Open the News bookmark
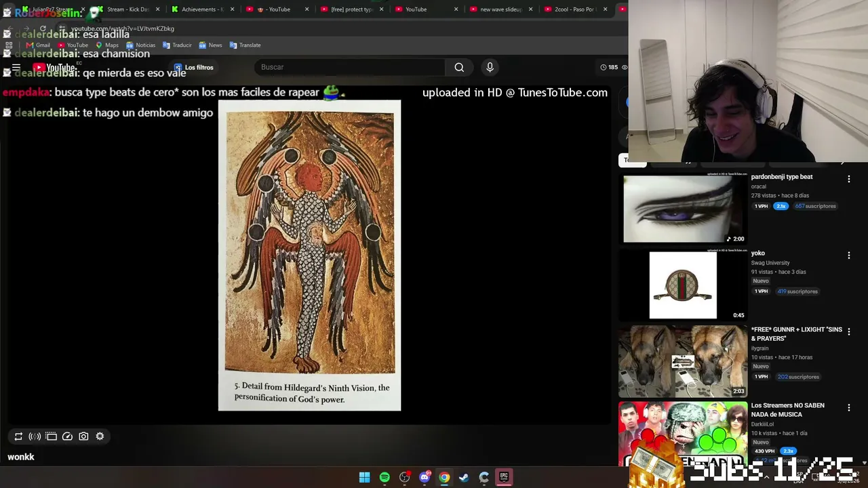The width and height of the screenshot is (868, 488). point(210,45)
